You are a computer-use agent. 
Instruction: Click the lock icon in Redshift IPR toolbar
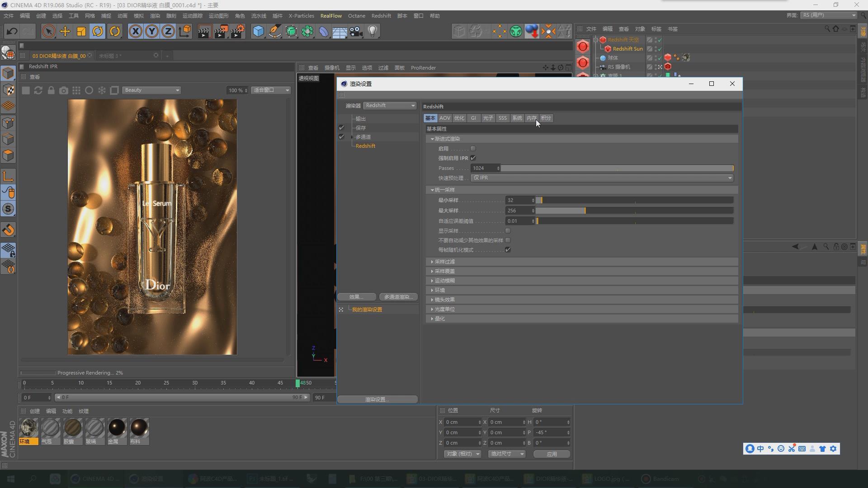click(51, 90)
